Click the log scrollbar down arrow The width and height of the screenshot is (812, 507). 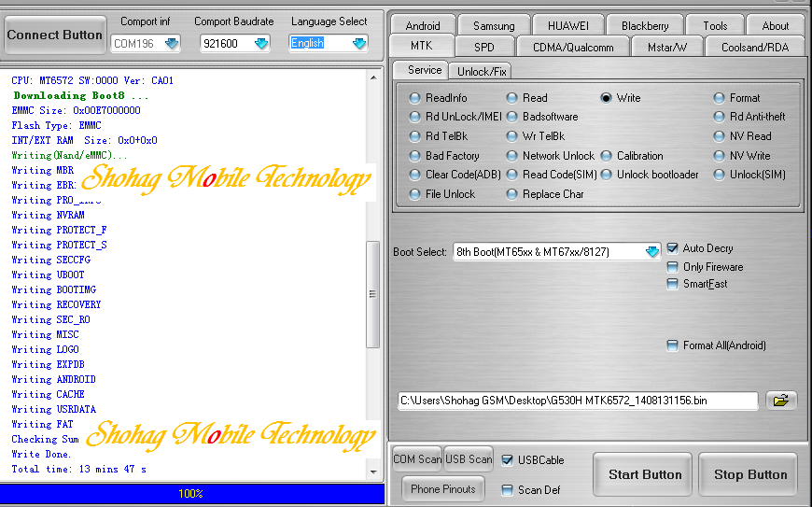[x=372, y=472]
